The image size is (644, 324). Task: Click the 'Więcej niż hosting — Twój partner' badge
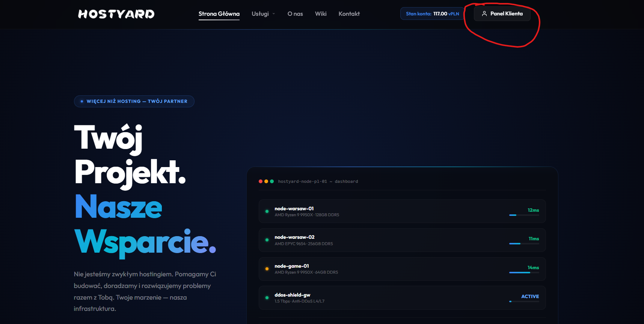click(x=134, y=101)
